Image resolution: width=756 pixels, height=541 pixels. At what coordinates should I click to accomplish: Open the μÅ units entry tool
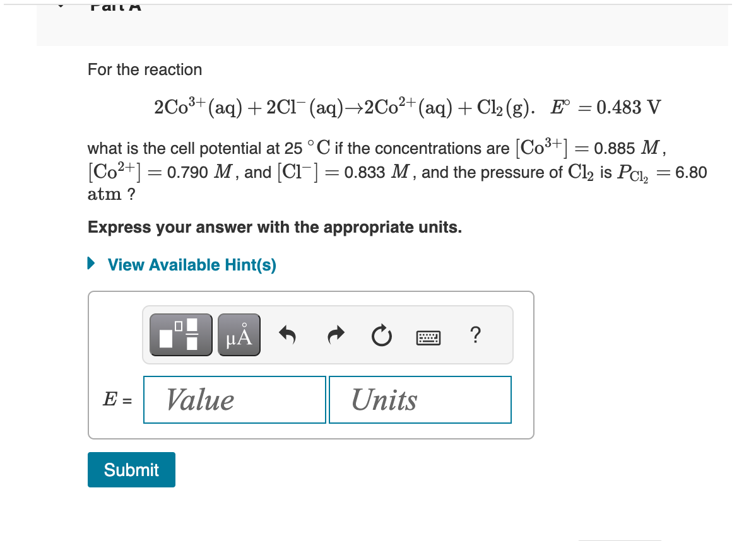click(239, 335)
